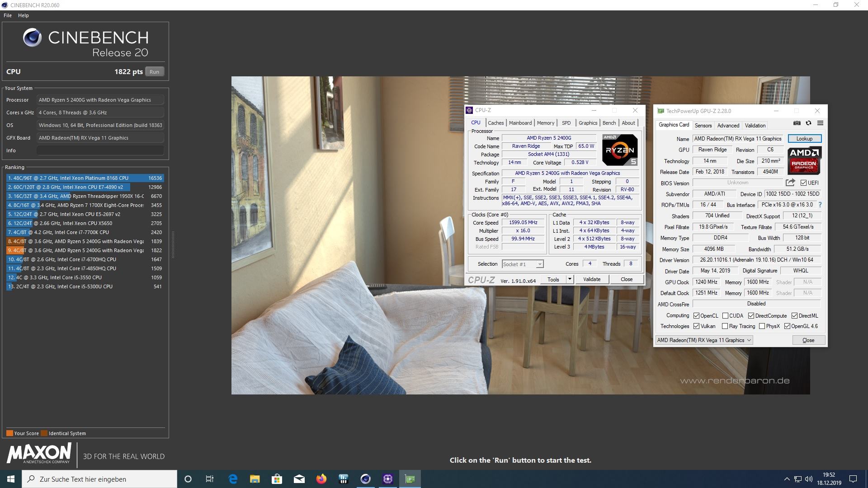Show hidden system tray icons

[x=787, y=479]
